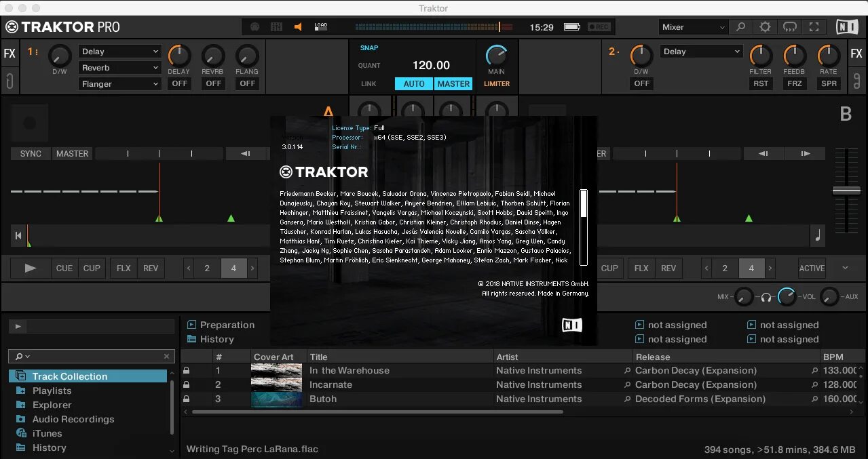This screenshot has width=868, height=459.
Task: Toggle SNAP mode
Action: click(x=369, y=48)
